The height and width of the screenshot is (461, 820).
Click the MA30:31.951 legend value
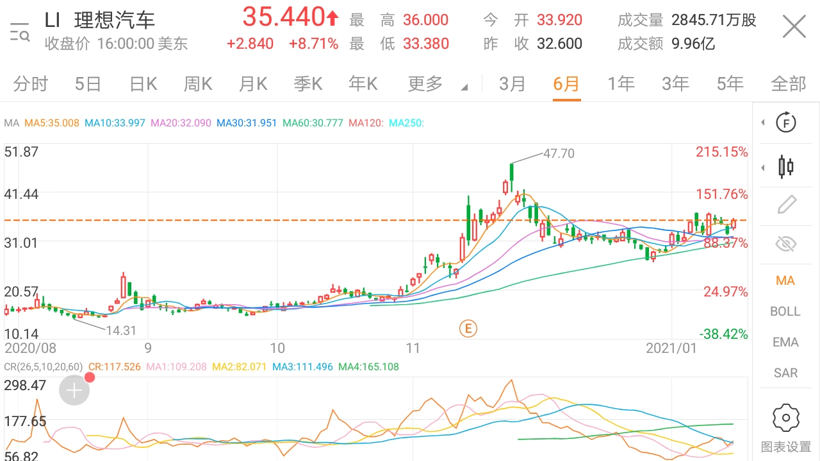tap(247, 123)
